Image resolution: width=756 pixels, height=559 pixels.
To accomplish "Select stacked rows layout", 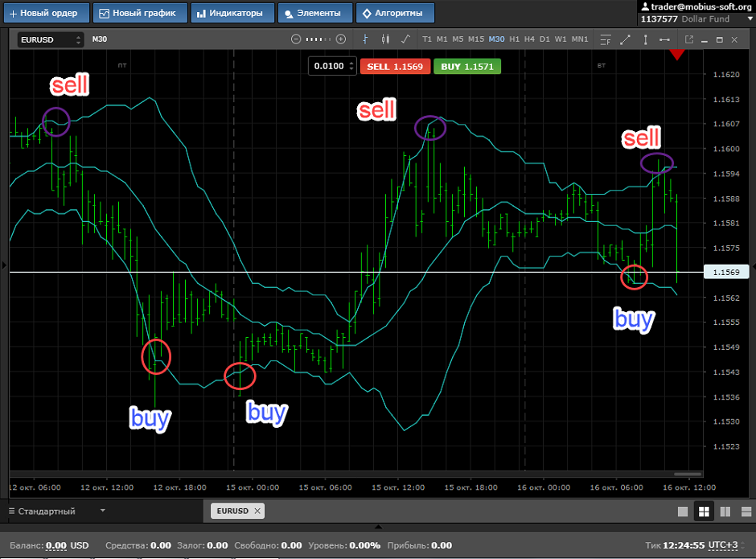I will click(746, 512).
